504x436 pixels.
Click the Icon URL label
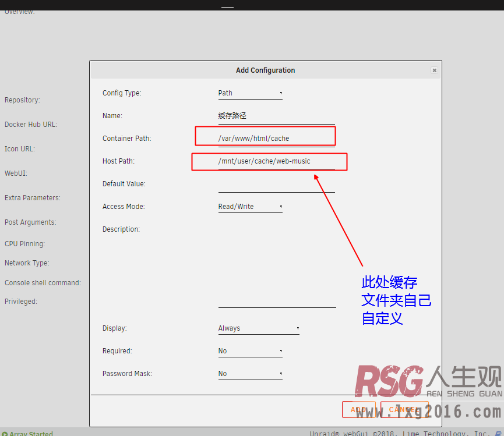(20, 149)
